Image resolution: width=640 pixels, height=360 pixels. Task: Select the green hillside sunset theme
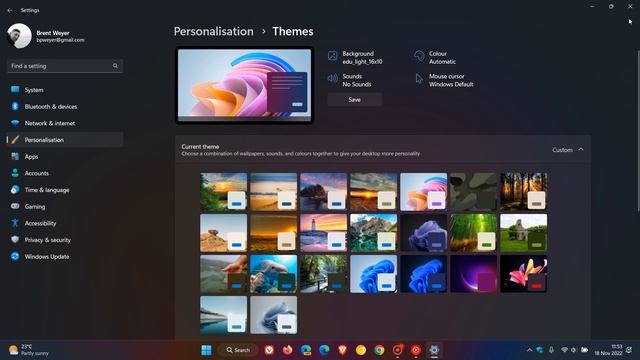pyautogui.click(x=224, y=191)
